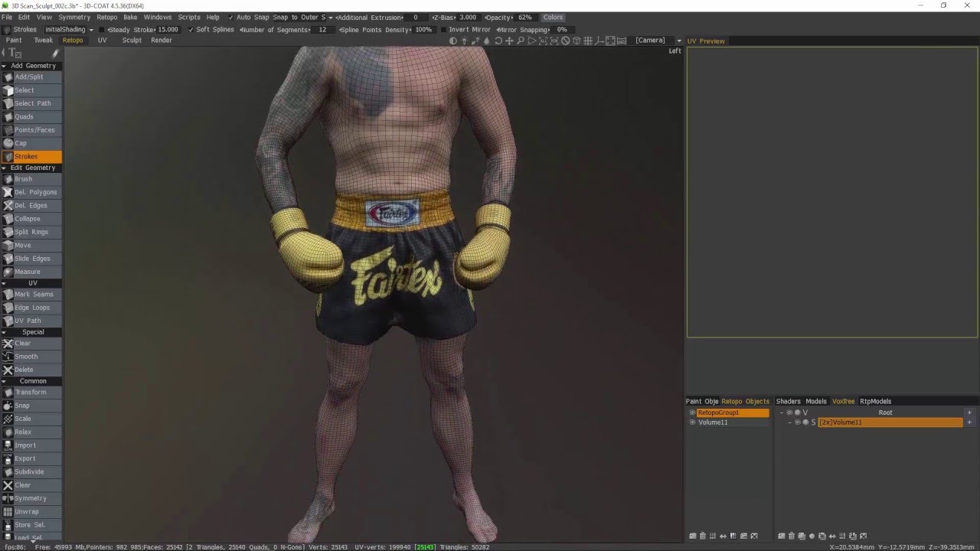This screenshot has height=551, width=980.
Task: Activate the Collapse tool
Action: pyautogui.click(x=31, y=219)
